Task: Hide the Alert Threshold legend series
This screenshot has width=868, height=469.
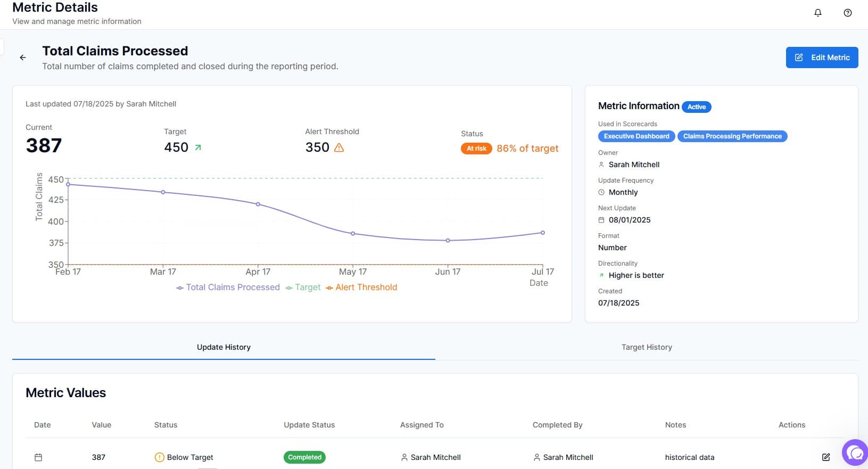Action: pyautogui.click(x=361, y=287)
